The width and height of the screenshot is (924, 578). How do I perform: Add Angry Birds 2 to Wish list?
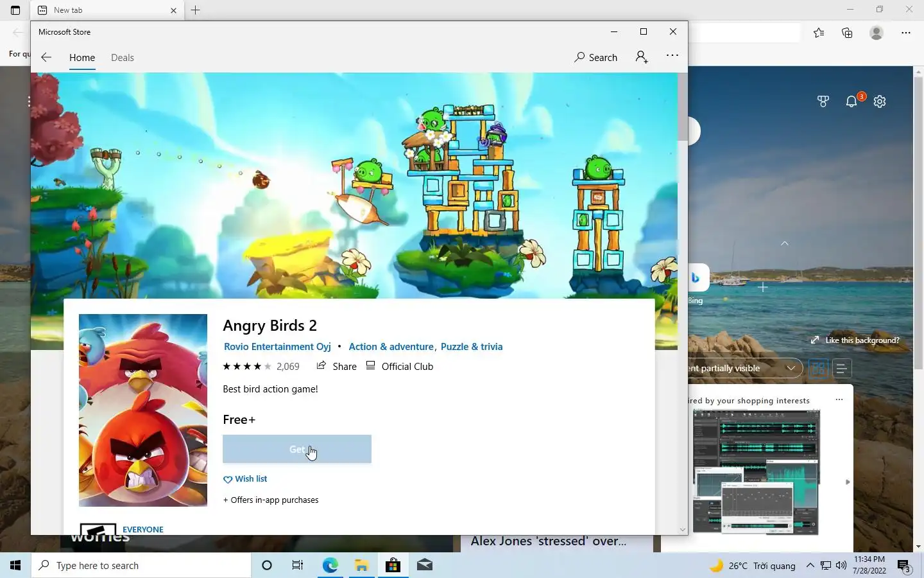pyautogui.click(x=245, y=479)
